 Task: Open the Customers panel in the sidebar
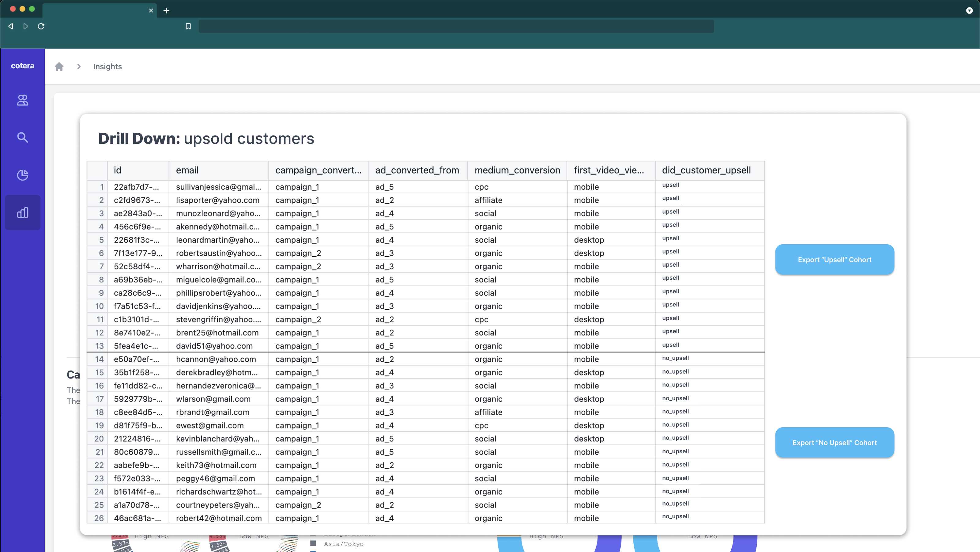click(x=22, y=100)
